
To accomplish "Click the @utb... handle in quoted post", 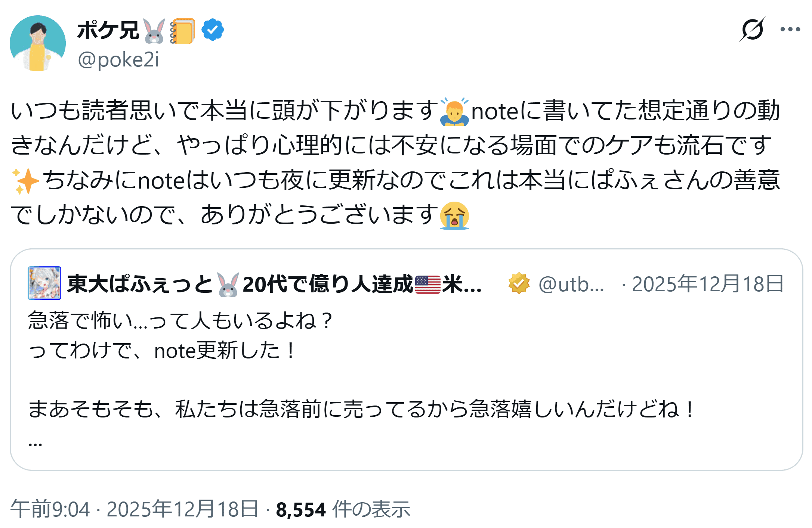I will tap(571, 284).
